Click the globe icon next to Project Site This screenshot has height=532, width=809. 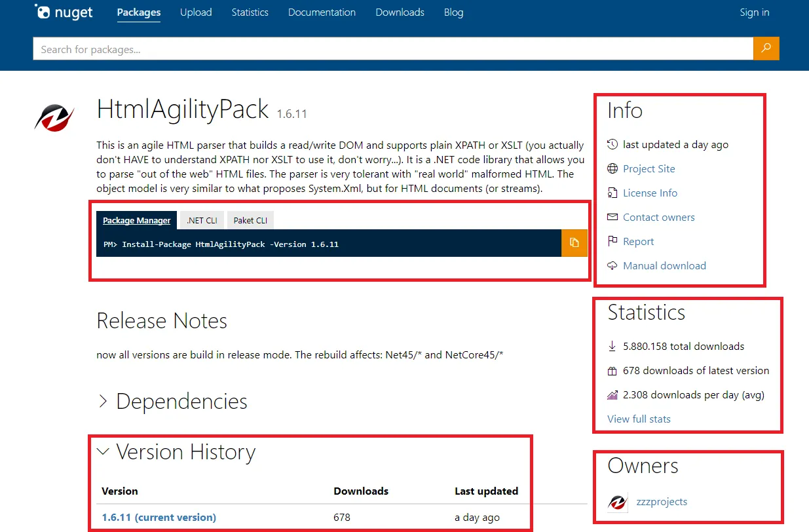pos(612,168)
